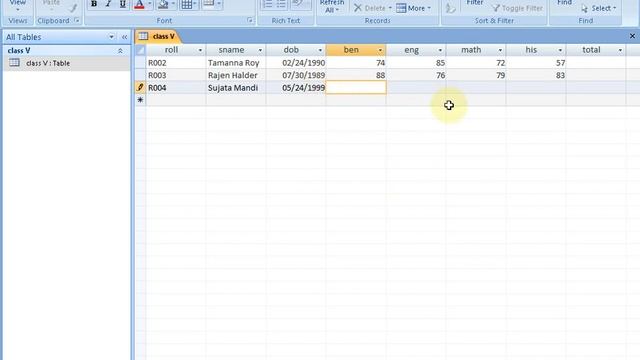
Task: Click the date cell 05/24/1999
Action: tap(296, 87)
